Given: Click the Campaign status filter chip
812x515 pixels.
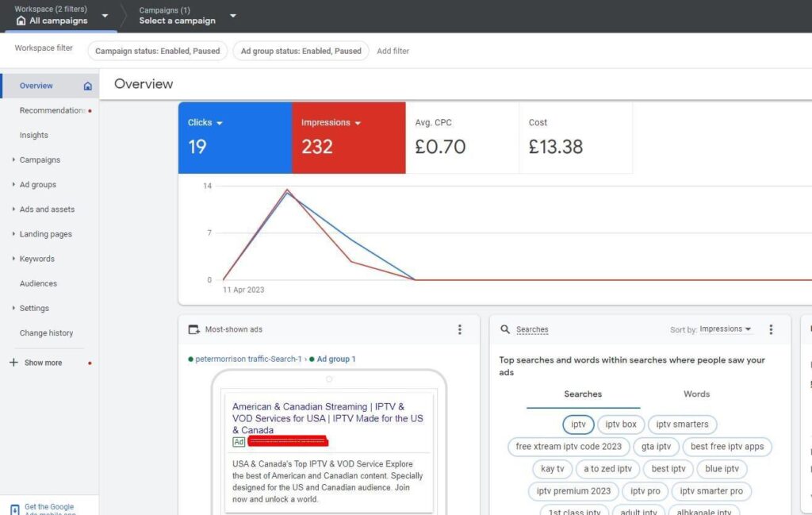Looking at the screenshot, I should 158,51.
